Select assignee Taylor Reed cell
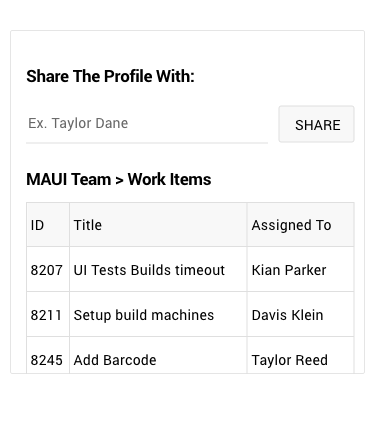This screenshot has width=380, height=434. point(301,355)
